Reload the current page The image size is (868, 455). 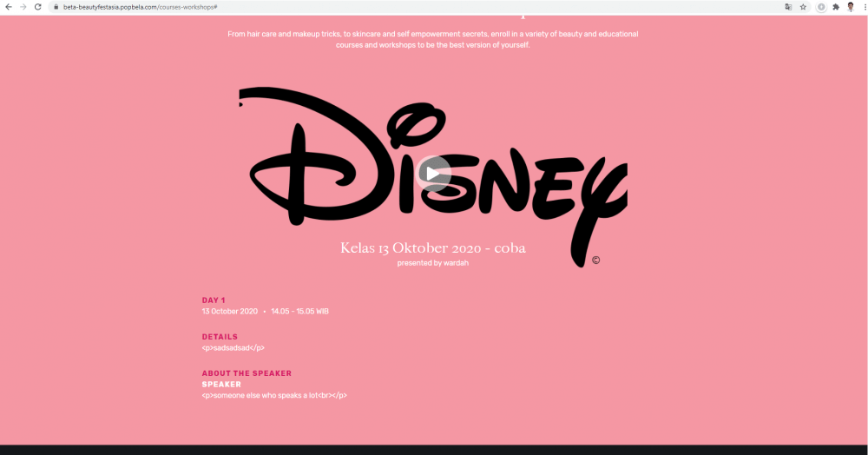click(x=37, y=7)
